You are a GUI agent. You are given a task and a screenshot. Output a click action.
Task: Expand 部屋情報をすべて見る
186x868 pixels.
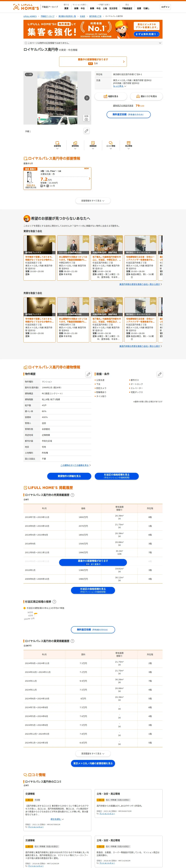(x=93, y=201)
